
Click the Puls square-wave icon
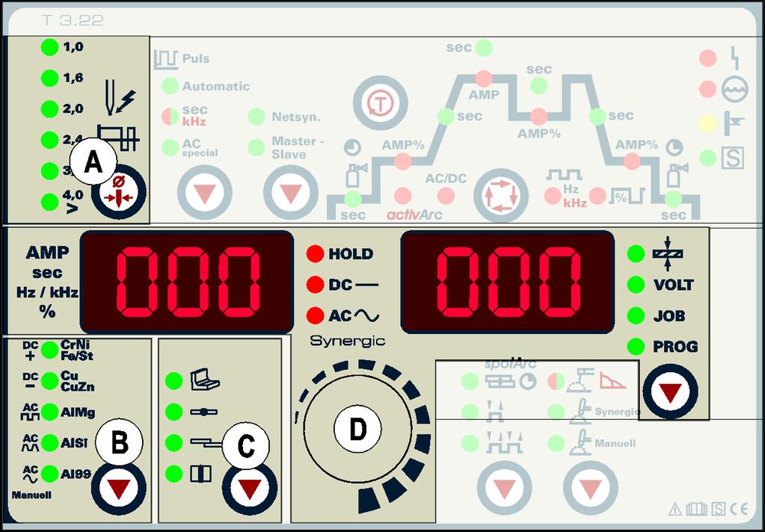click(165, 60)
